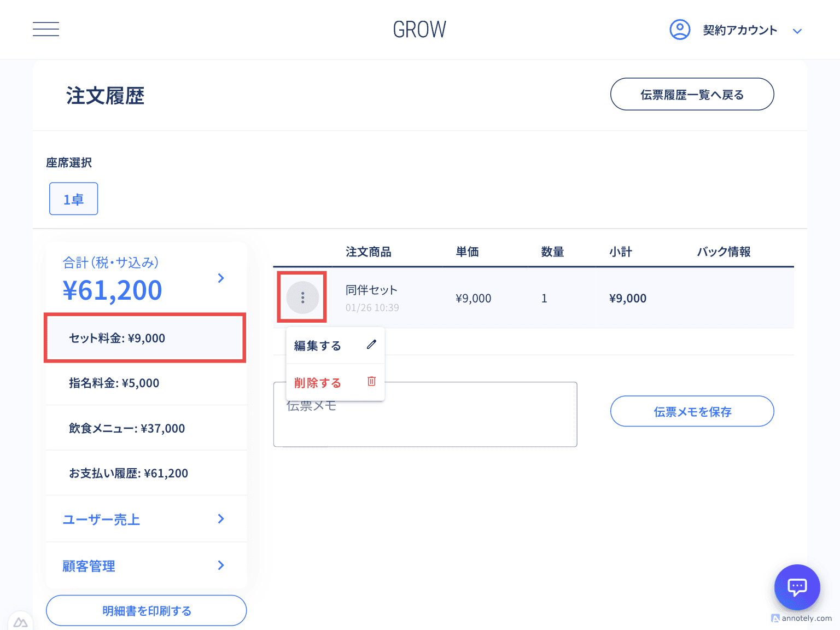Viewport: 840px width, 630px height.
Task: Click 伝票履歴一覧へ戻る button
Action: click(692, 94)
